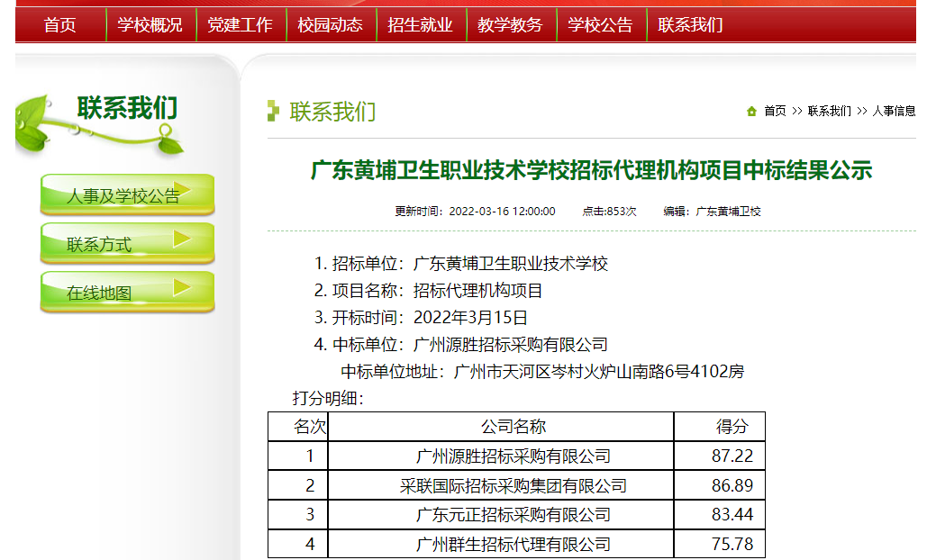Click the 在线地图 sidebar button
The height and width of the screenshot is (560, 927).
click(127, 292)
